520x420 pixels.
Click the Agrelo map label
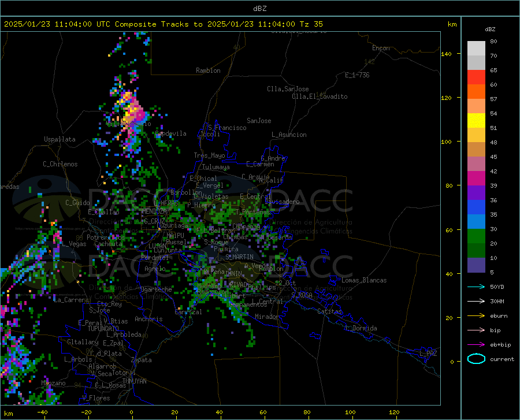[155, 269]
